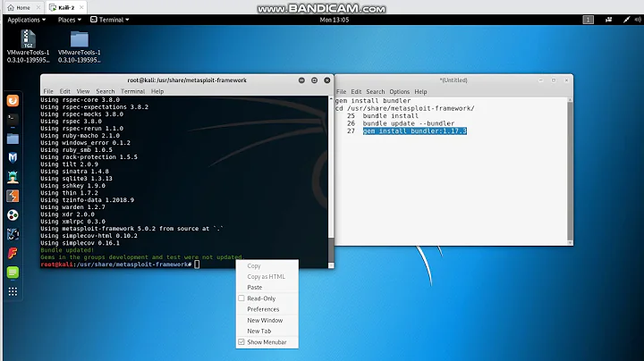This screenshot has width=644, height=361.
Task: Choose New Tab in the context menu
Action: [258, 331]
